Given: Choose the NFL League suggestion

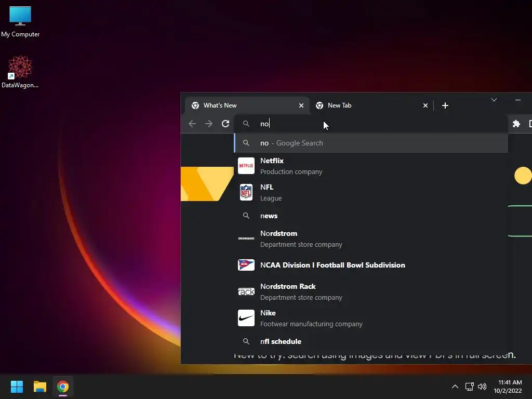Looking at the screenshot, I should (x=371, y=192).
